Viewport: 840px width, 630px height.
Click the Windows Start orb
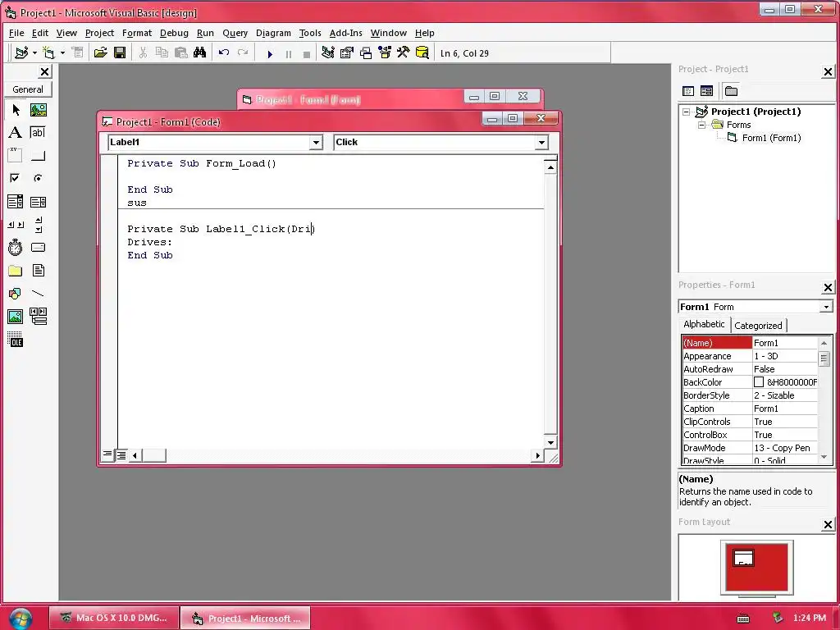(x=21, y=619)
